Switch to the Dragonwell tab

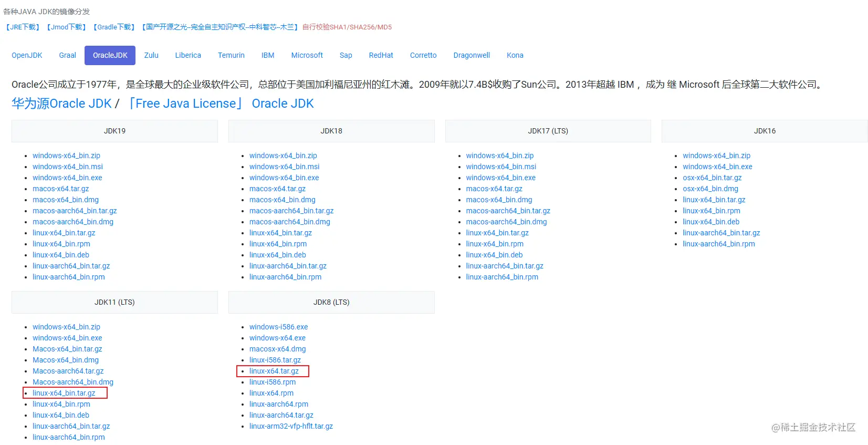coord(472,55)
